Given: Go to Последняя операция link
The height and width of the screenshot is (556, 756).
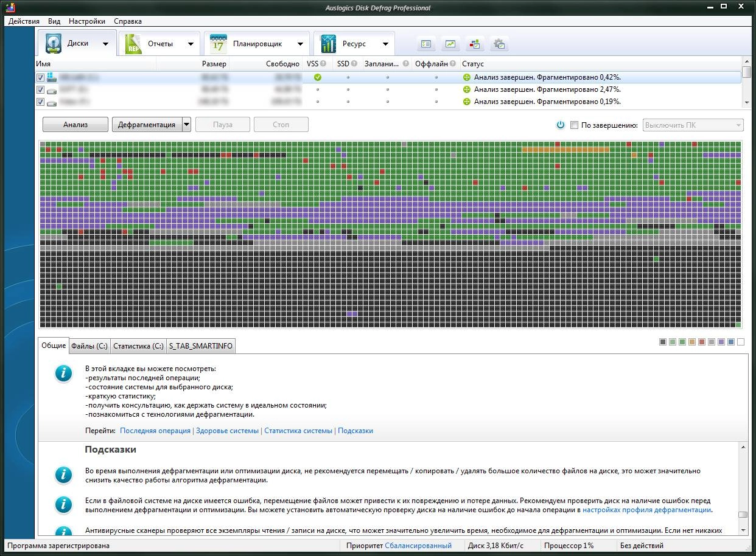Looking at the screenshot, I should point(155,430).
